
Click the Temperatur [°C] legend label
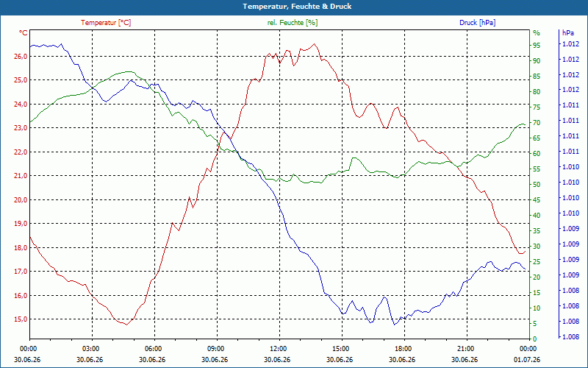[x=106, y=23]
